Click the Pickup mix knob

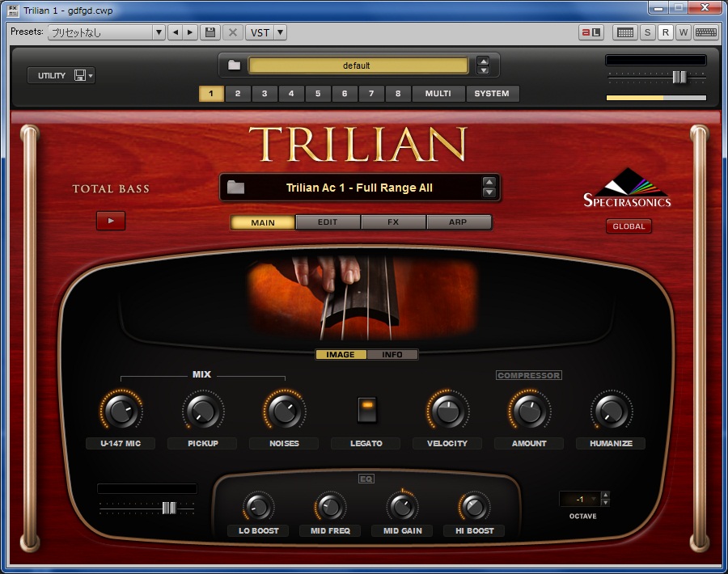(x=203, y=411)
